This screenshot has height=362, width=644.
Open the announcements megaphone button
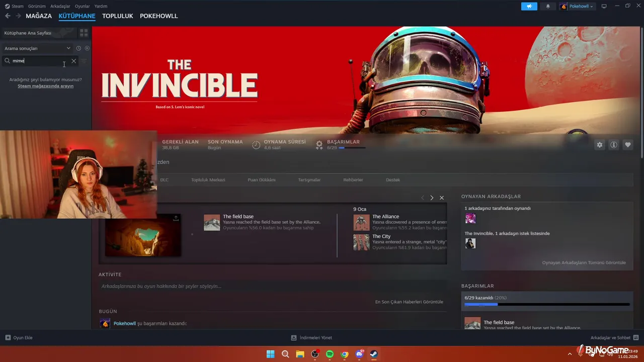pos(529,6)
